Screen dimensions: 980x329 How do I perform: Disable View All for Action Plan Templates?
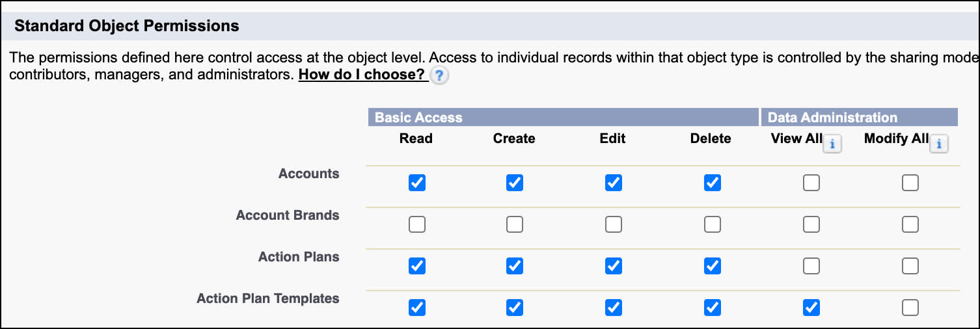[x=811, y=308]
